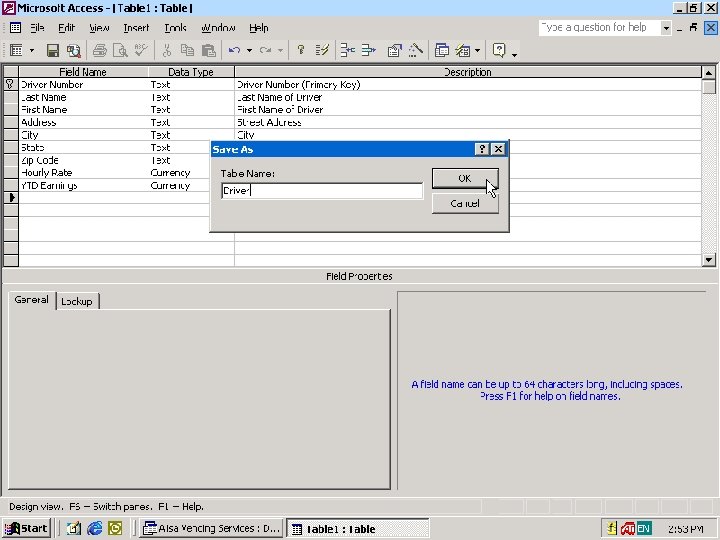Click the Primary Key toolbar icon
Viewport: 720px width, 540px height.
[301, 51]
